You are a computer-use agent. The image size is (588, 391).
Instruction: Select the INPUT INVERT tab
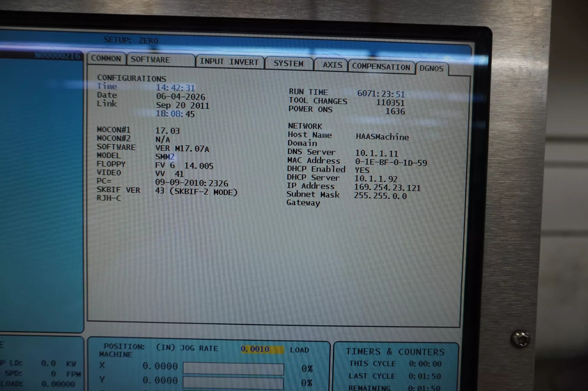coord(229,62)
